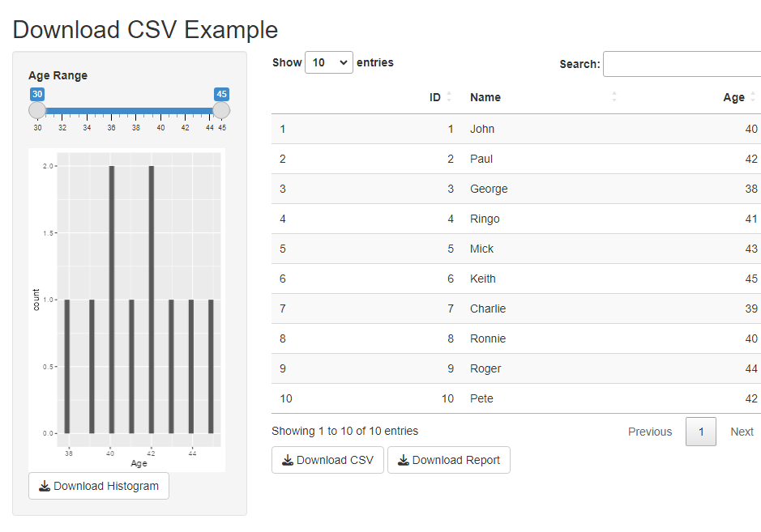Go to the Next page
Image resolution: width=761 pixels, height=532 pixels.
point(742,432)
